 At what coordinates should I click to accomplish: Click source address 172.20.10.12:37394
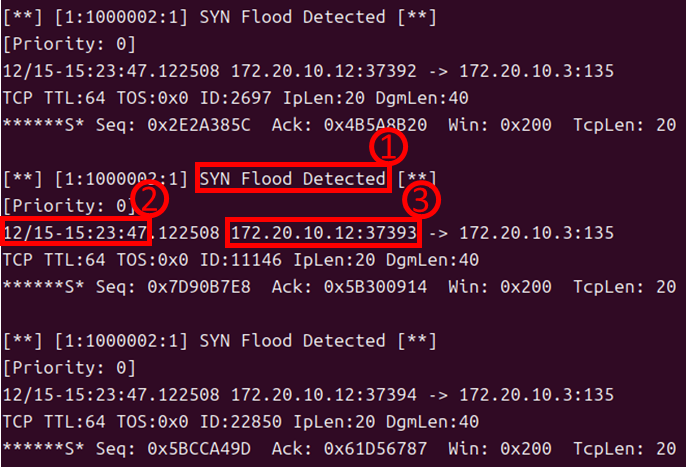[x=324, y=395]
